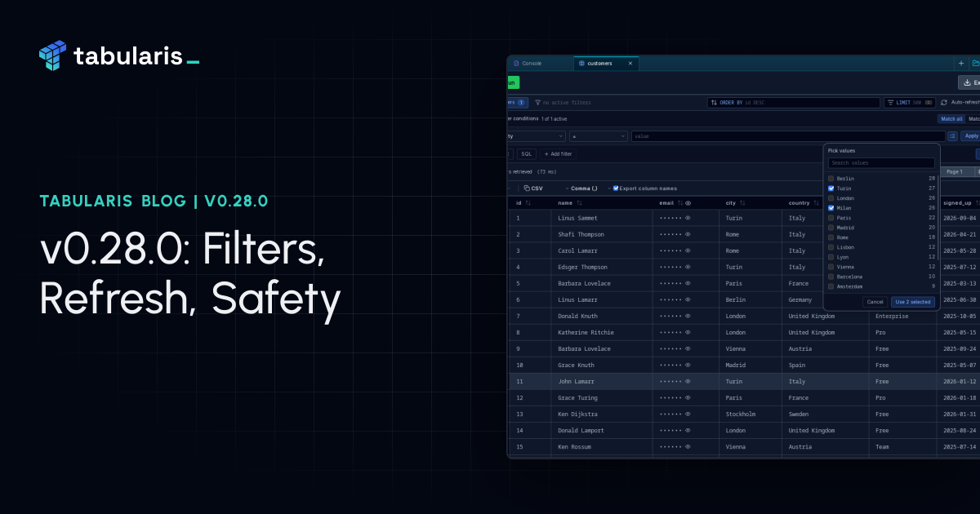Click the Page 1 button
Viewport: 980px width, 514px height.
[x=955, y=172]
